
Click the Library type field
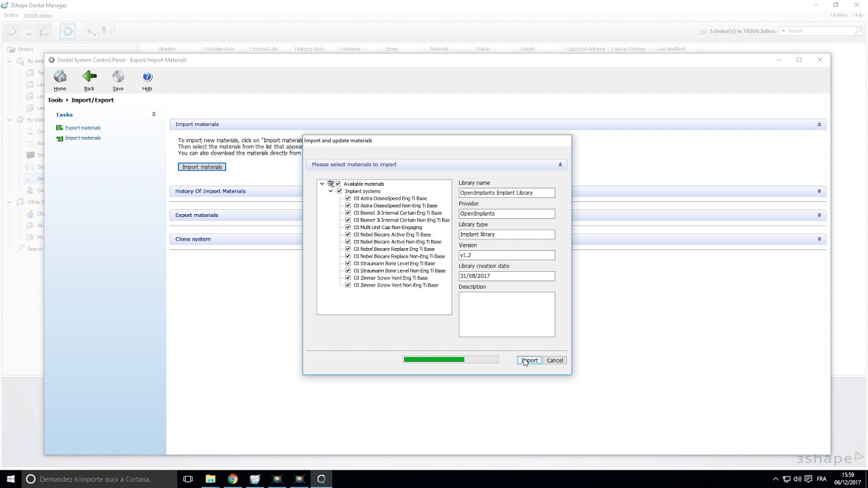pos(507,235)
